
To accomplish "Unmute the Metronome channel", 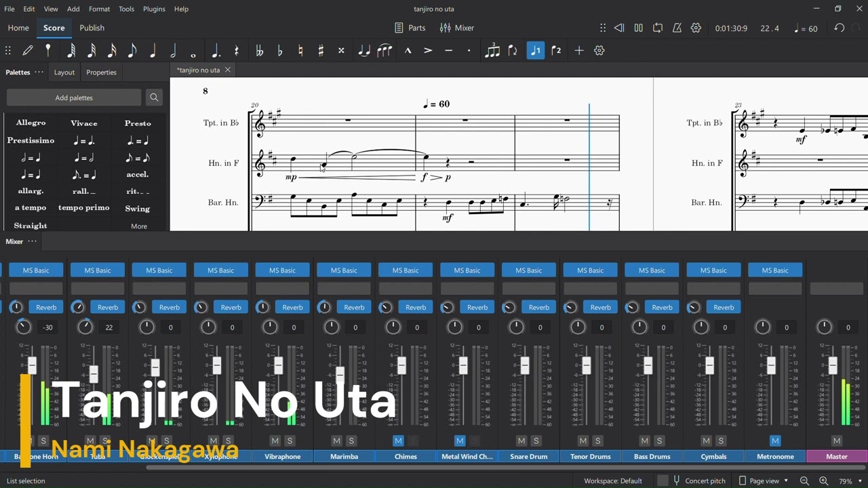I will 775,441.
